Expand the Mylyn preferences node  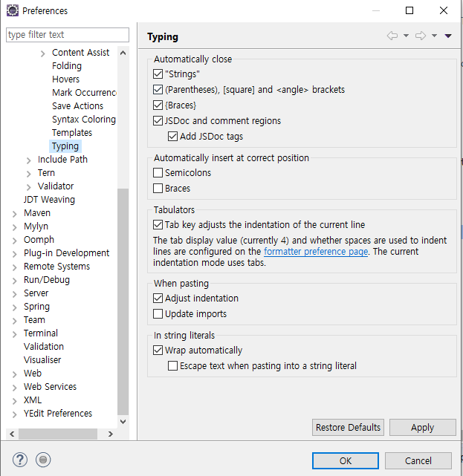point(15,227)
